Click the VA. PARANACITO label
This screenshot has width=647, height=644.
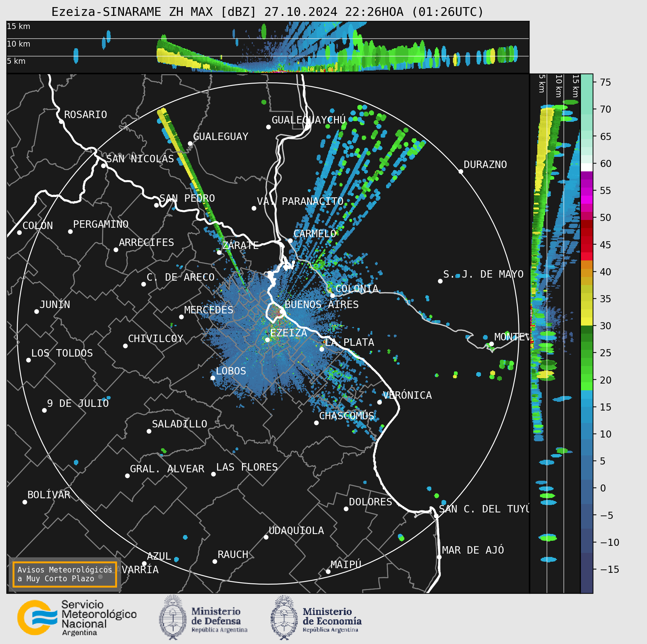pyautogui.click(x=300, y=201)
